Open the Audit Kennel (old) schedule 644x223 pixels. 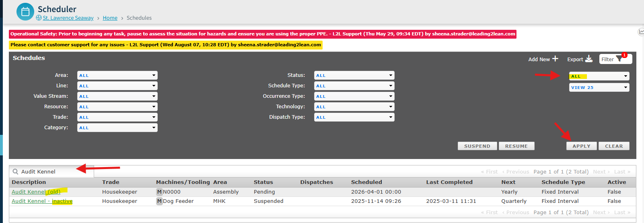click(36, 192)
